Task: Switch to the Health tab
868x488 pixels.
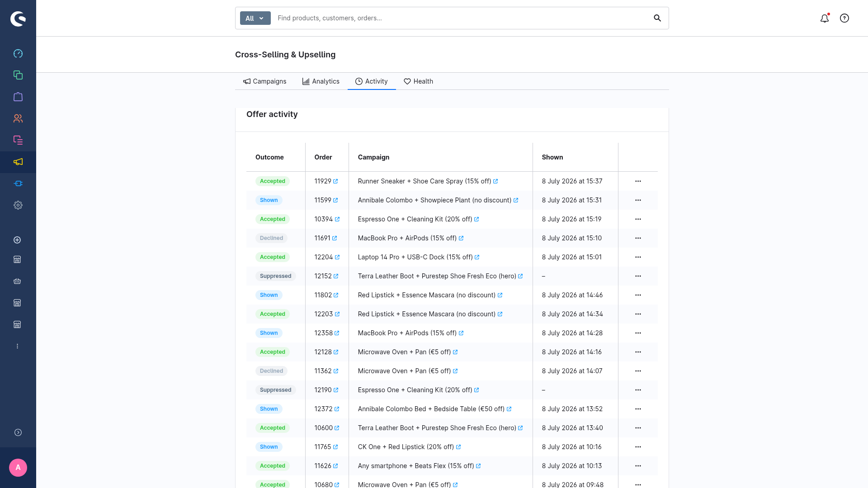Action: point(418,81)
